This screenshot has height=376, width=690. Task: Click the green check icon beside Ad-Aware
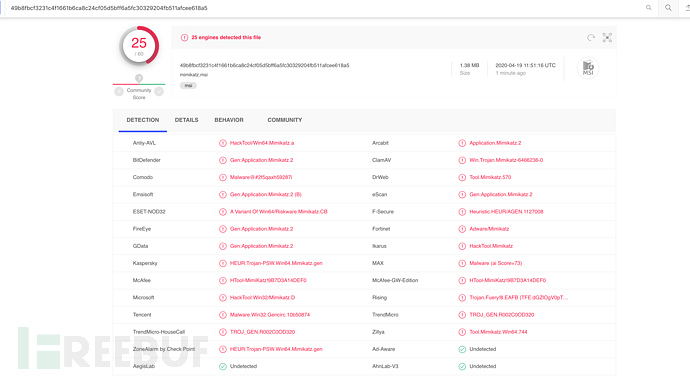pyautogui.click(x=462, y=349)
